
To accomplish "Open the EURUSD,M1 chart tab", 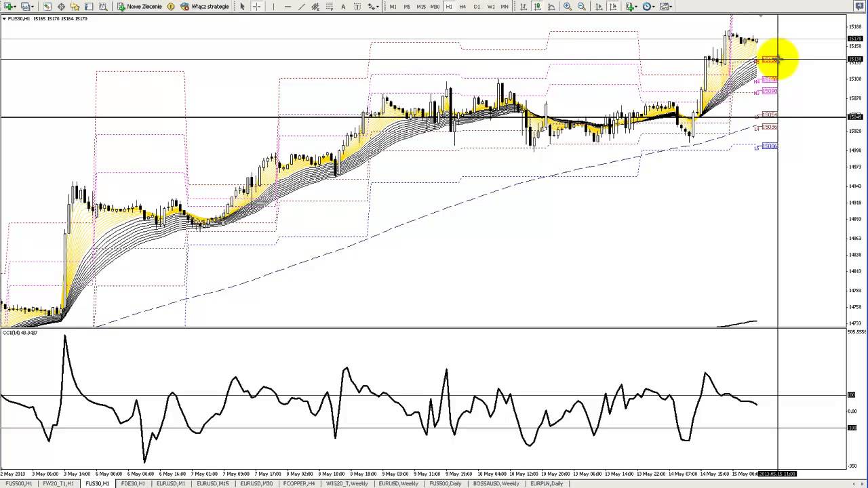I will click(171, 483).
